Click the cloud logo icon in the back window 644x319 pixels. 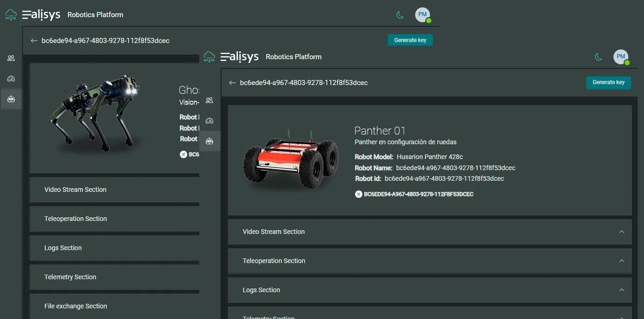coord(11,15)
